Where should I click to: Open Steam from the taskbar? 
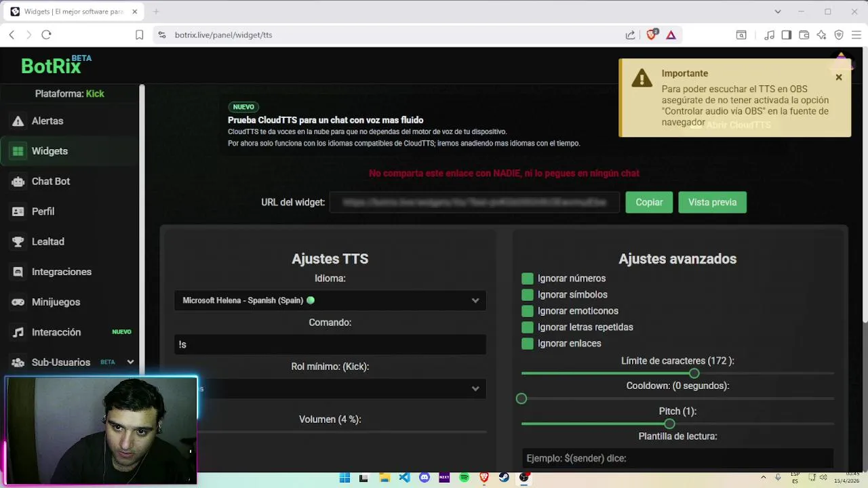[504, 478]
